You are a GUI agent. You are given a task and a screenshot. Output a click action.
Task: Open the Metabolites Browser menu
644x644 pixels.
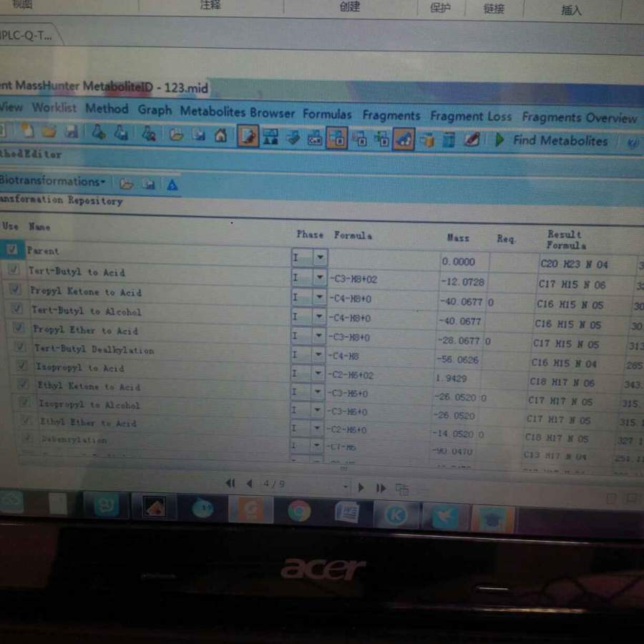238,112
